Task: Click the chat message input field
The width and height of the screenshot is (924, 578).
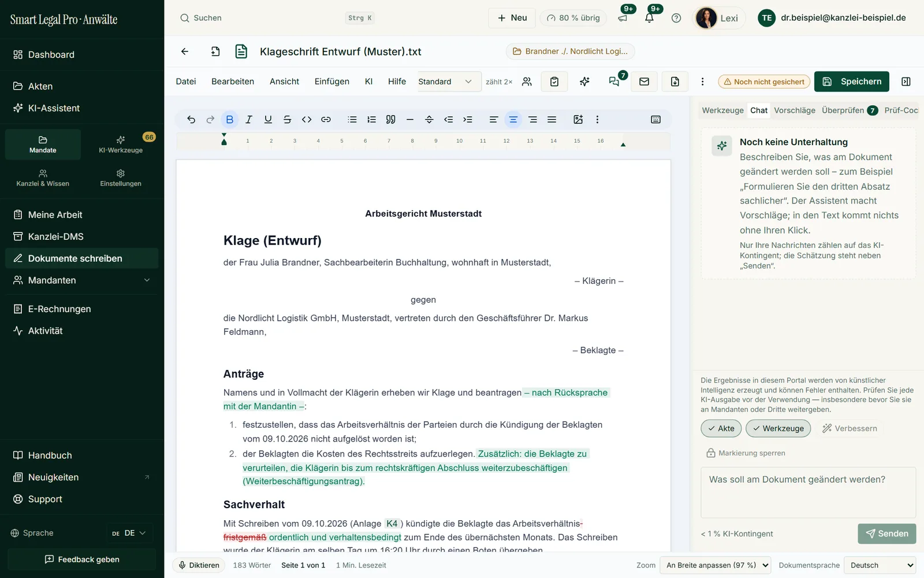Action: (x=808, y=492)
